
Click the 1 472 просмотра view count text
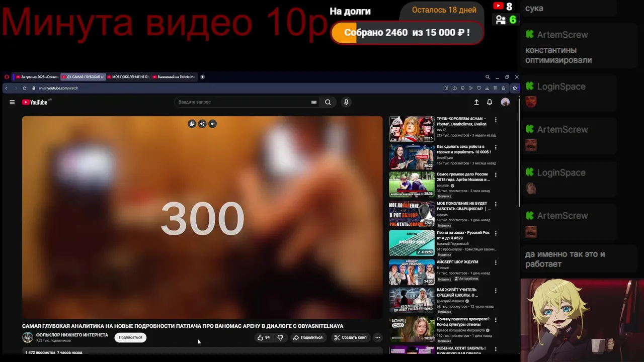click(x=40, y=352)
